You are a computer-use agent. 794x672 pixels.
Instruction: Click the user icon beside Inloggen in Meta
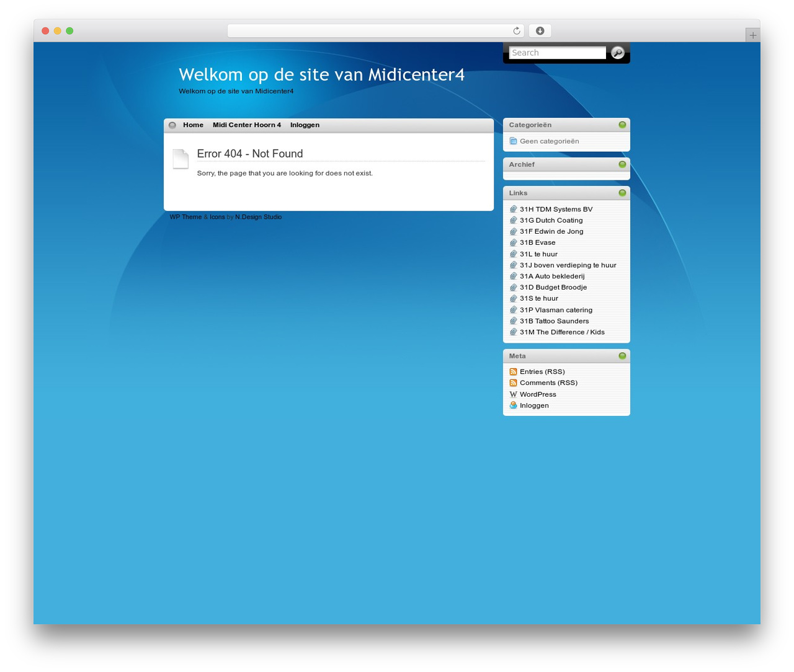click(513, 405)
